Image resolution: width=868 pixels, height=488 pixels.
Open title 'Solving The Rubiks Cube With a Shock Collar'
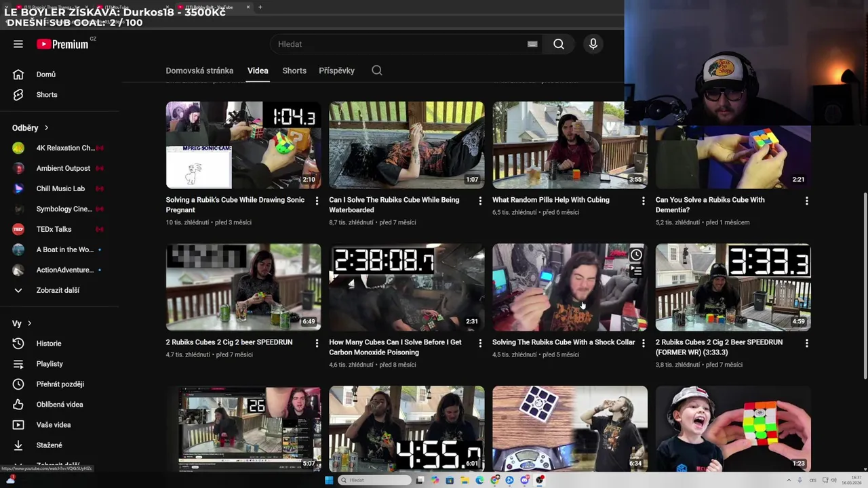pyautogui.click(x=564, y=342)
